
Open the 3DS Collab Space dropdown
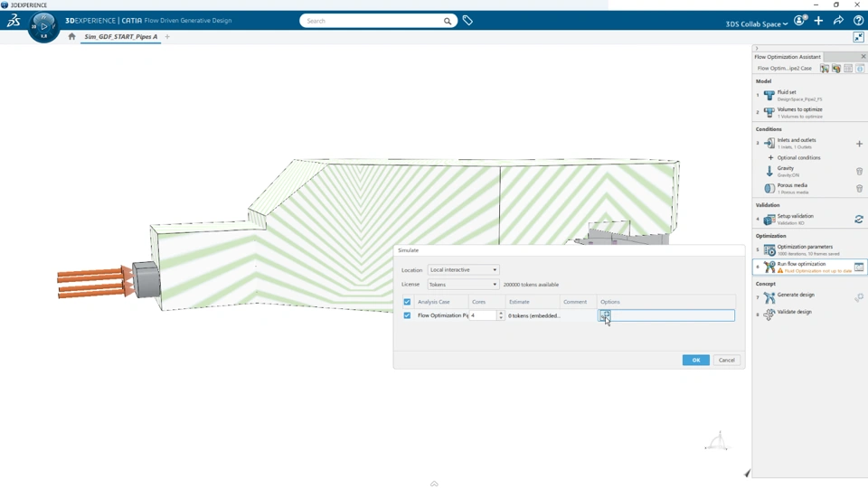click(x=756, y=23)
